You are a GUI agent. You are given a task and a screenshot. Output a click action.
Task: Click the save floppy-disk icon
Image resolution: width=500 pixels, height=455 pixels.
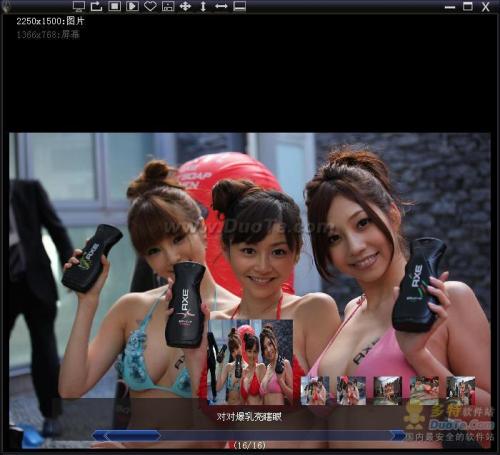click(168, 6)
